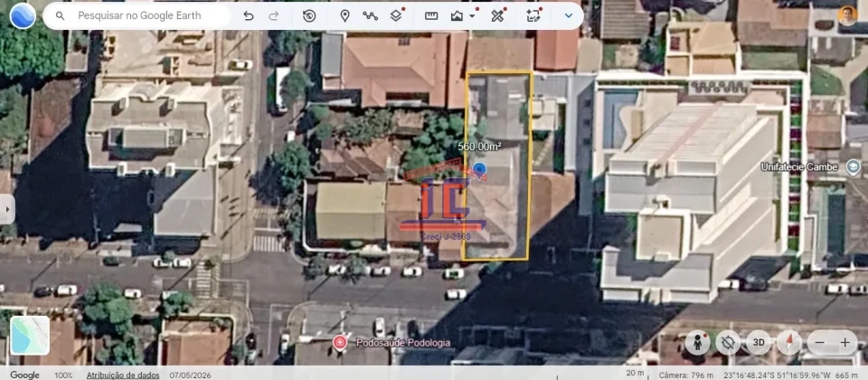This screenshot has width=868, height=380.
Task: Open the Google Earth home logo
Action: [x=23, y=15]
